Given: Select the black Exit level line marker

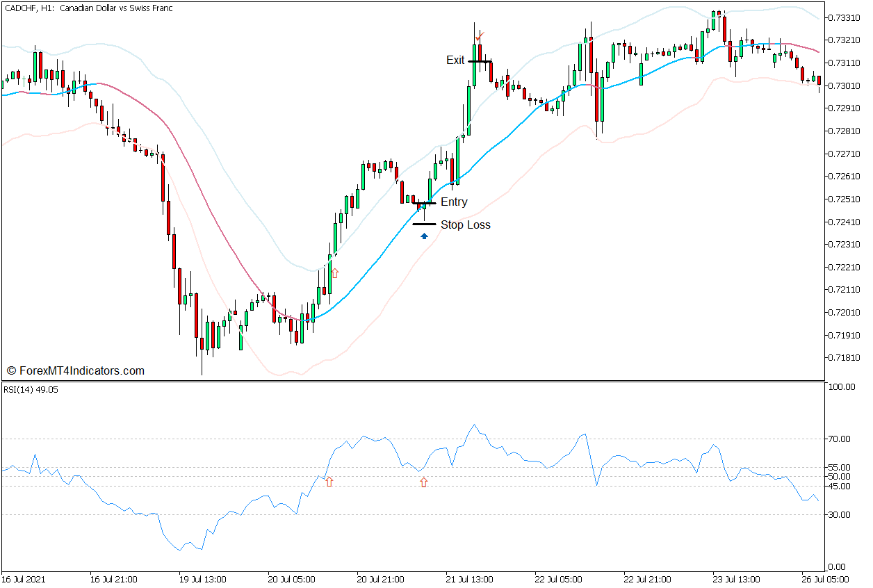Looking at the screenshot, I should (480, 61).
